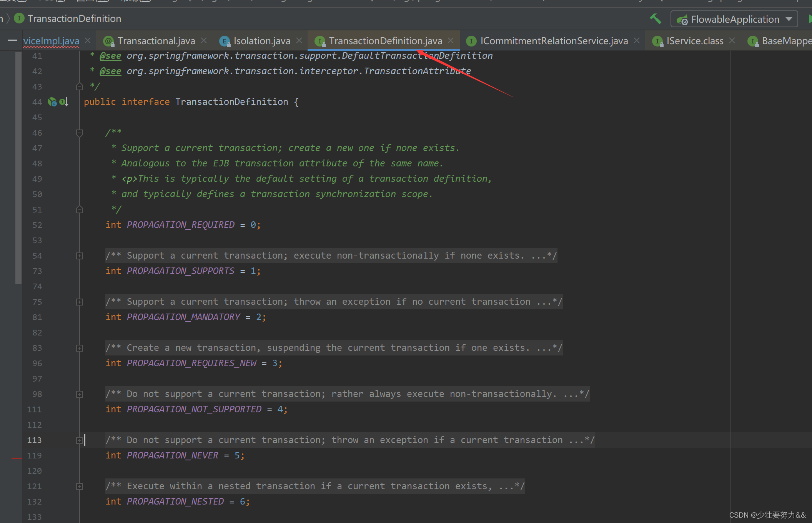Expand the folded comment on line 54

point(80,256)
